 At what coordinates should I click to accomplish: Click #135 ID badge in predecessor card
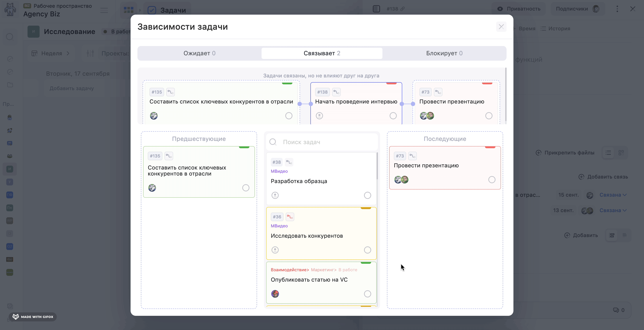click(155, 156)
